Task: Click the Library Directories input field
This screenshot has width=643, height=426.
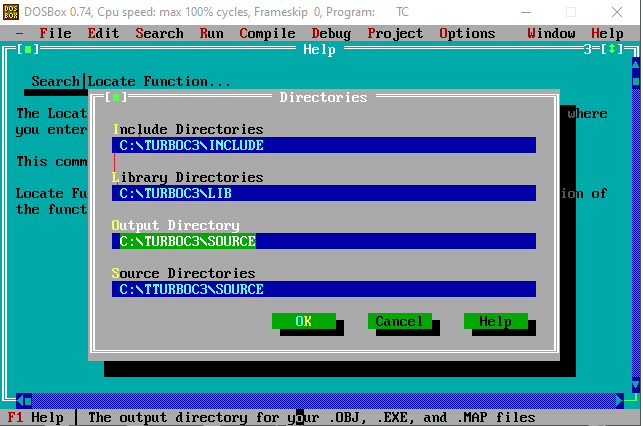Action: (324, 193)
